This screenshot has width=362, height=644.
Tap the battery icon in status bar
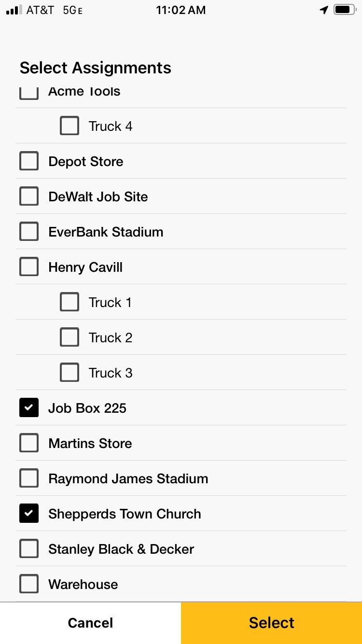click(345, 10)
